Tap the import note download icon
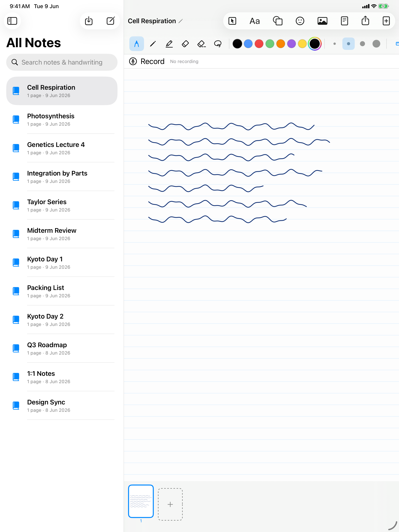Image resolution: width=399 pixels, height=532 pixels. pyautogui.click(x=89, y=21)
